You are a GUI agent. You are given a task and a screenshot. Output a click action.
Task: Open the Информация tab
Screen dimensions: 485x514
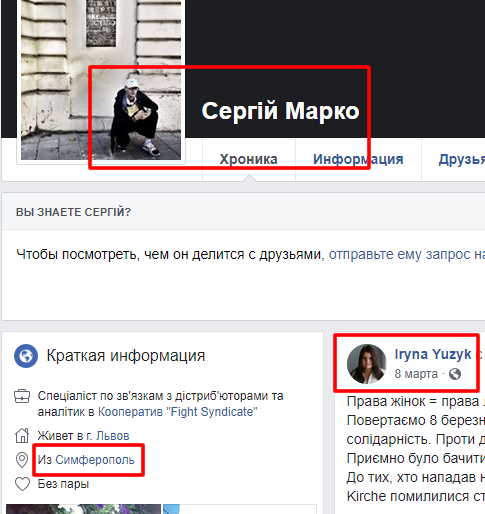click(358, 159)
